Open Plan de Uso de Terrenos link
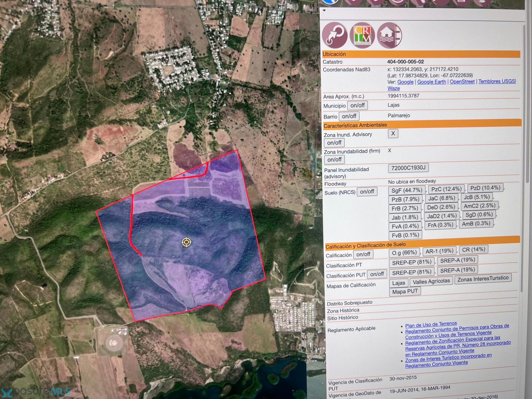The width and height of the screenshot is (532, 399). point(431,324)
